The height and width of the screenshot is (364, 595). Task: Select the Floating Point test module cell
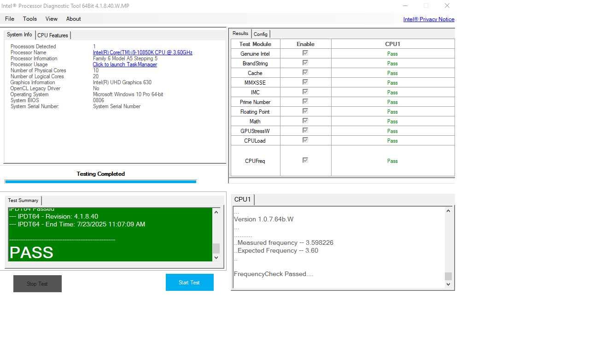click(255, 112)
